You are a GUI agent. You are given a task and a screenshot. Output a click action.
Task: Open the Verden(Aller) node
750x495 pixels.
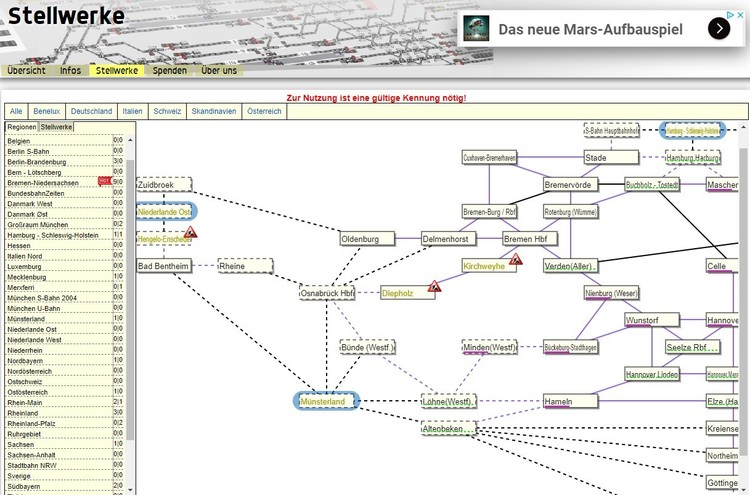[571, 266]
